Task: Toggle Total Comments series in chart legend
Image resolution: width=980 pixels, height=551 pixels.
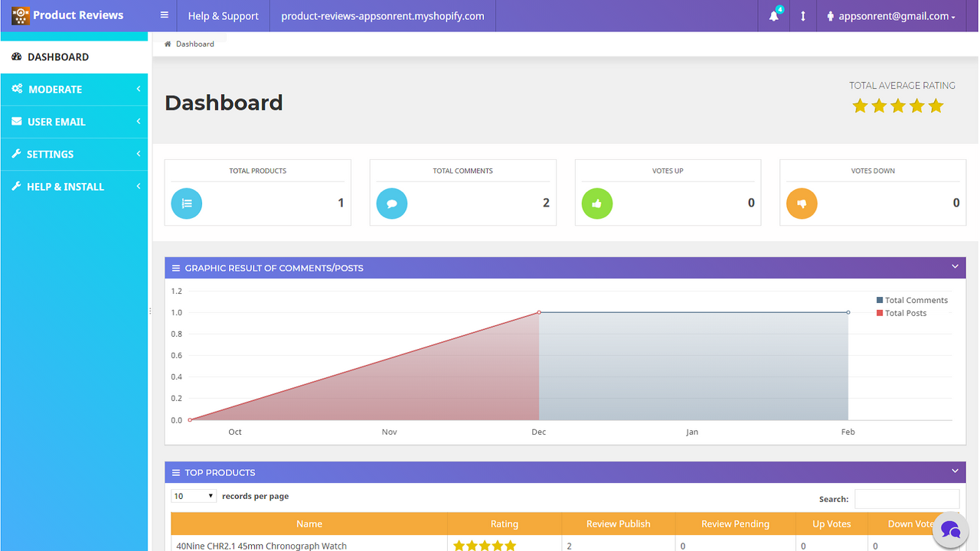Action: click(913, 299)
